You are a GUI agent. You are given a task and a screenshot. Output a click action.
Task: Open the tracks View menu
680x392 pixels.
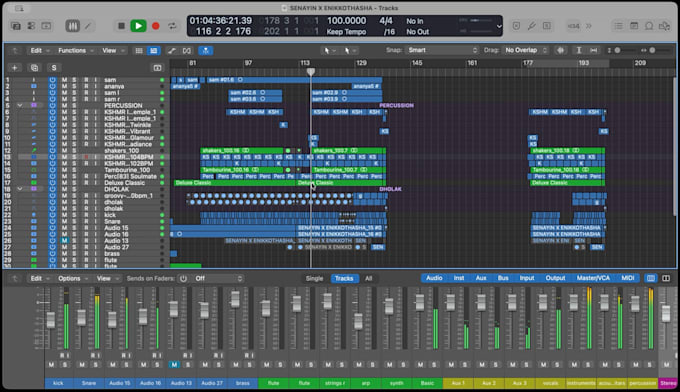pos(113,51)
